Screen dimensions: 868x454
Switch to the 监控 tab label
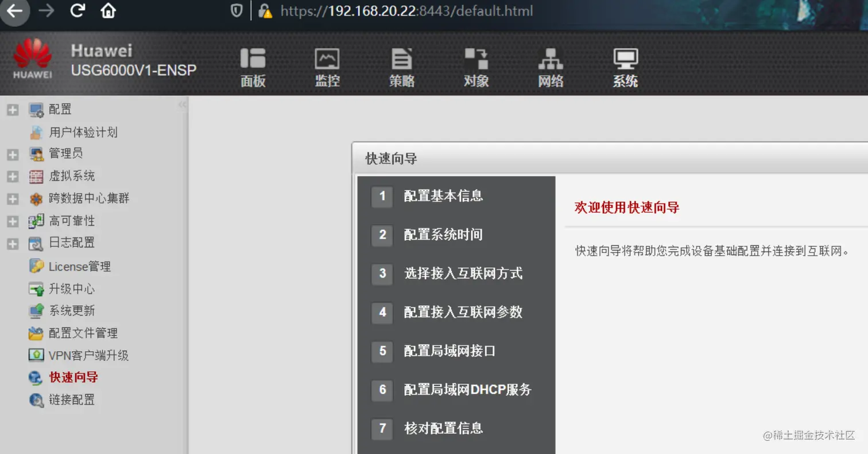pyautogui.click(x=327, y=81)
